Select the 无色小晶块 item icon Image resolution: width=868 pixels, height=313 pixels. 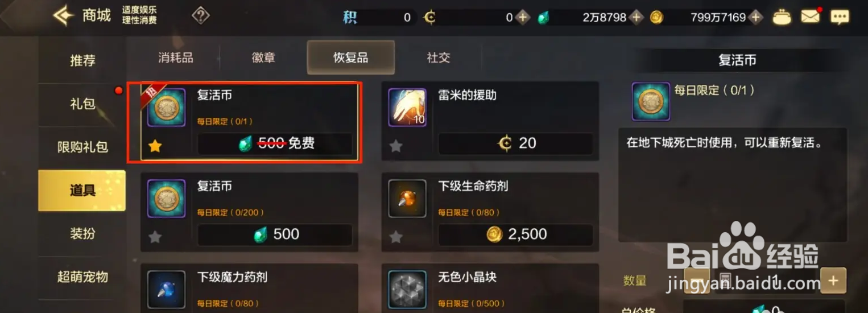[x=407, y=289]
